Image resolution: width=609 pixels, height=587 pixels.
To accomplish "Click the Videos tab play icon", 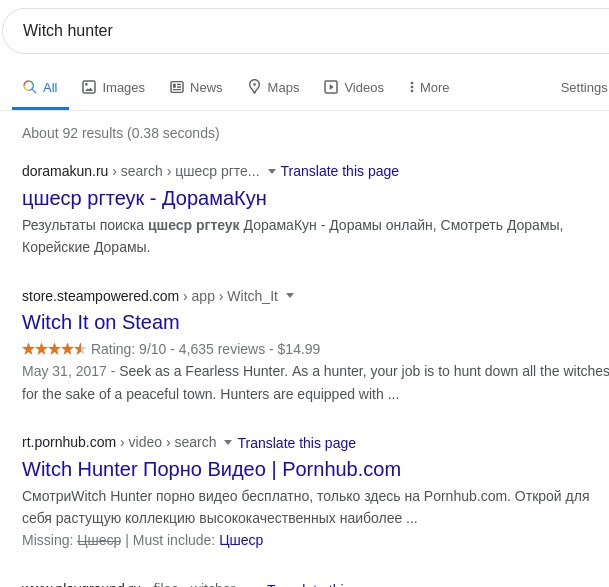I will point(331,87).
